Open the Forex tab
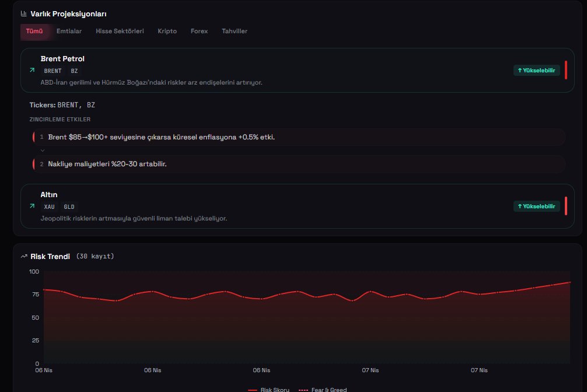Viewport: 587px width, 392px height. point(199,31)
